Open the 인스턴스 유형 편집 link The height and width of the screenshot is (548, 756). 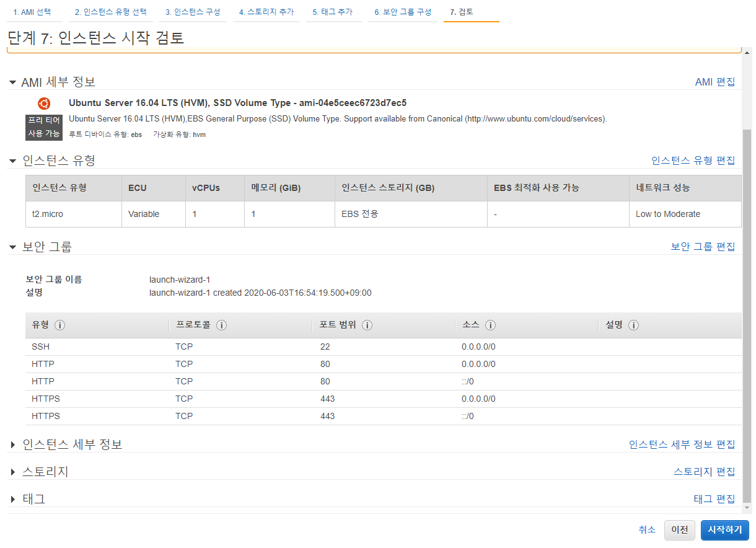point(693,161)
